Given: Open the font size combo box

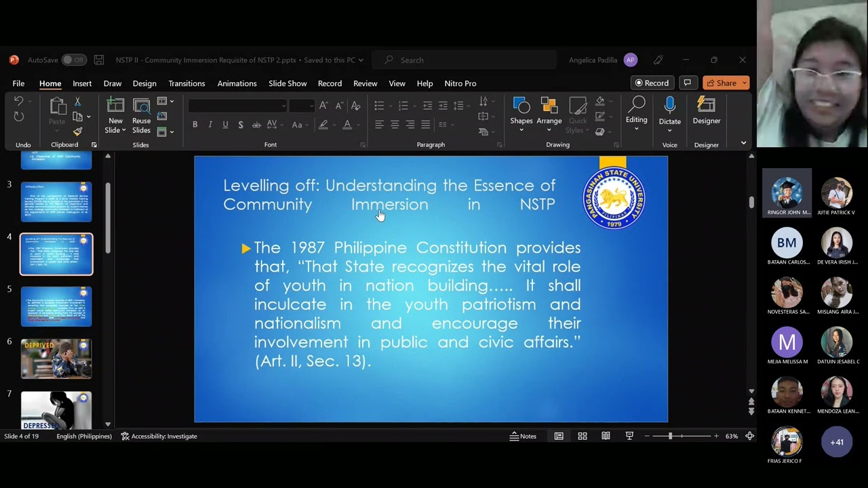Looking at the screenshot, I should tap(301, 106).
